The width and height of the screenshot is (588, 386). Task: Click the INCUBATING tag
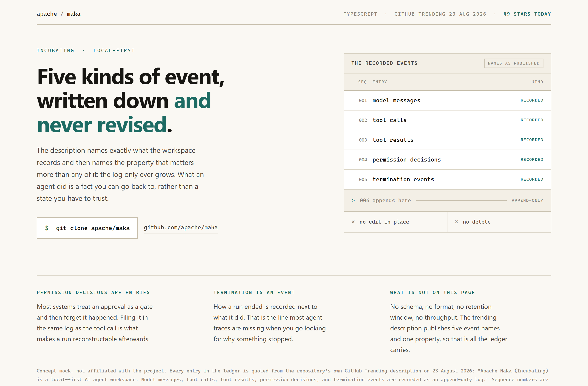55,51
